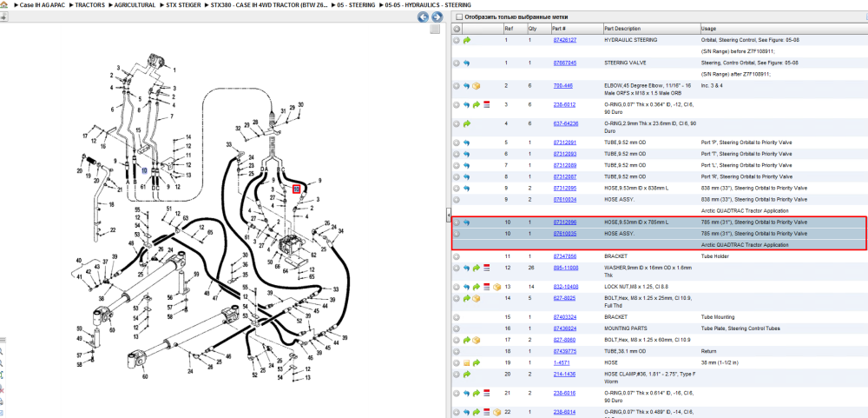868x418 pixels.
Task: Go to the Home icon in breadcrumb
Action: tap(3, 5)
